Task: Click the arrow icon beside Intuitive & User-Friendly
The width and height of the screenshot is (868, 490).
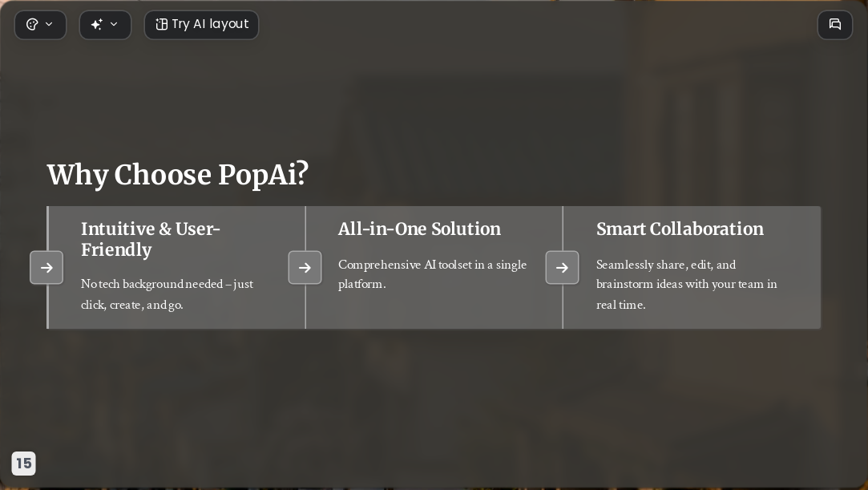Action: 46,267
